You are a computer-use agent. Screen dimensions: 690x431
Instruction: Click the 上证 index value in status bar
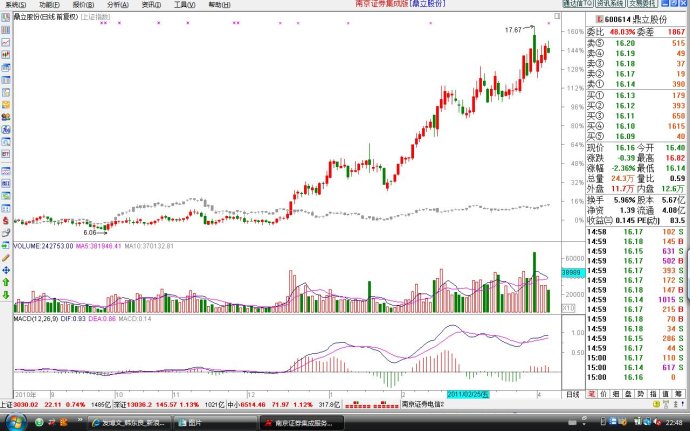[x=26, y=405]
